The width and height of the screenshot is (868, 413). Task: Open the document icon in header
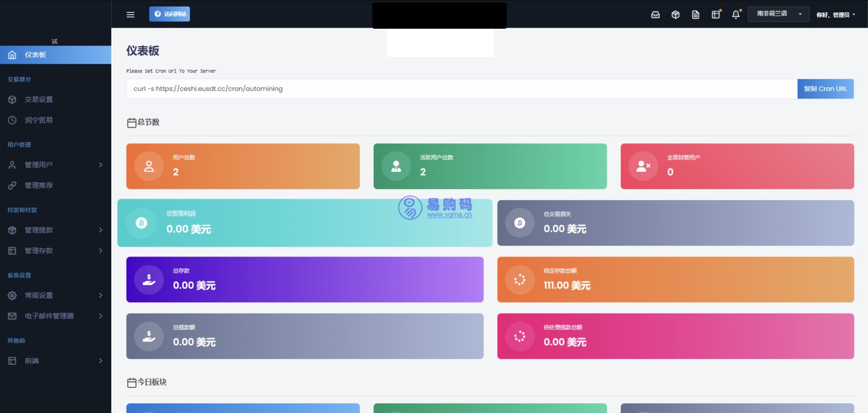click(696, 15)
